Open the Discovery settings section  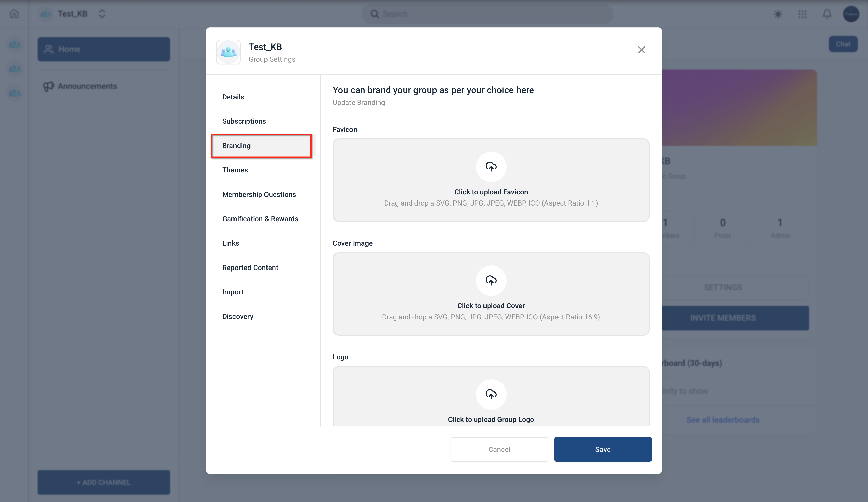pyautogui.click(x=263, y=317)
